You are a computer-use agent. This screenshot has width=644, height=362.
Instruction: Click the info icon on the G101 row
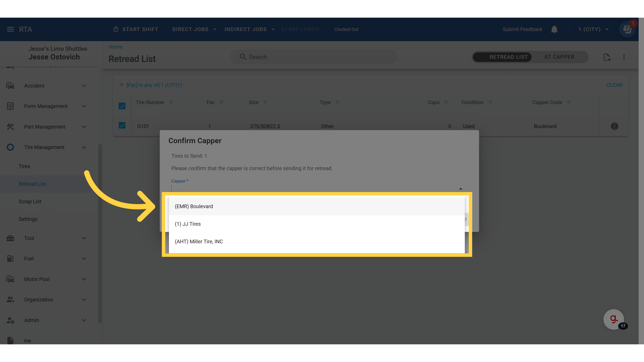[x=615, y=126]
